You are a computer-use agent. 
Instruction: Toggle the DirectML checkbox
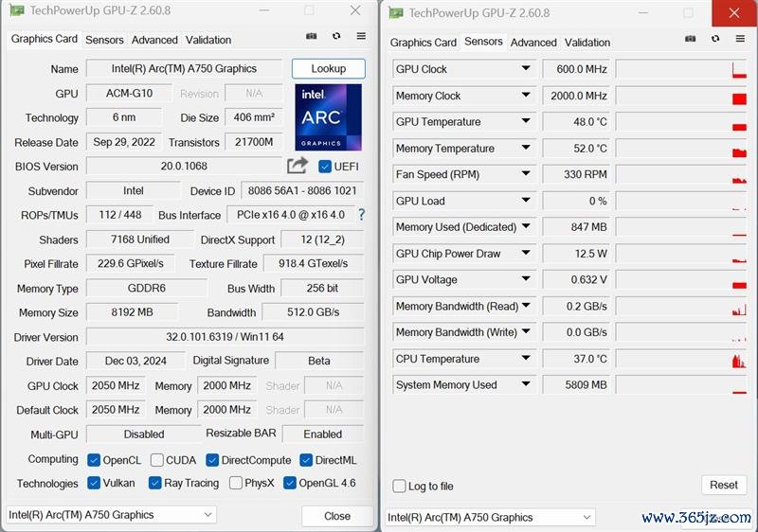pyautogui.click(x=306, y=460)
